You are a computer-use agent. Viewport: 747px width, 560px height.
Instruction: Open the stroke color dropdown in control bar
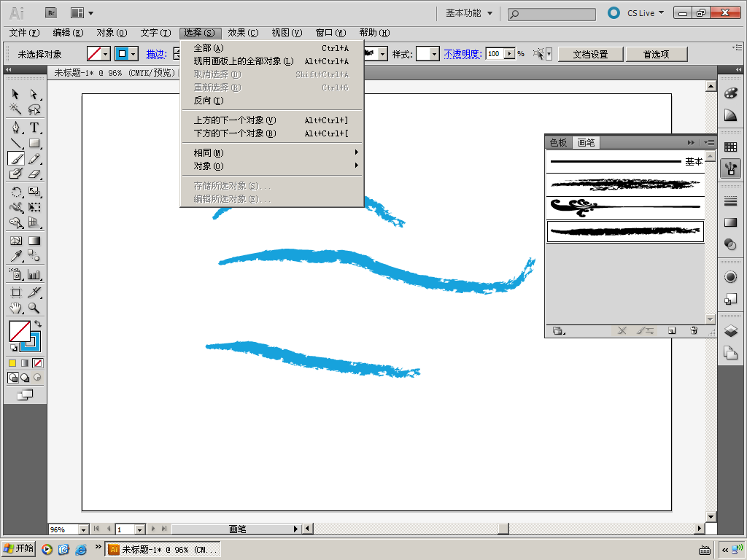click(x=134, y=54)
